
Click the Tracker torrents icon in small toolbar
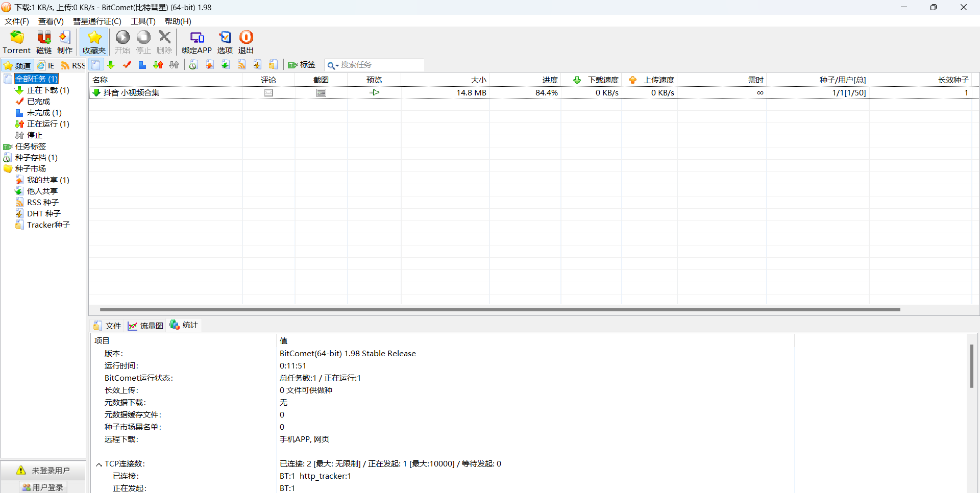[x=274, y=65]
